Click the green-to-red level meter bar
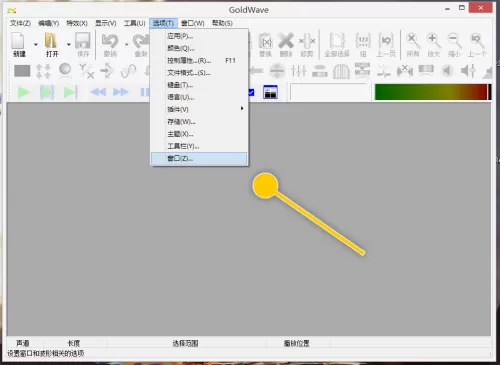Viewport: 500px width, 365px height. pyautogui.click(x=432, y=92)
